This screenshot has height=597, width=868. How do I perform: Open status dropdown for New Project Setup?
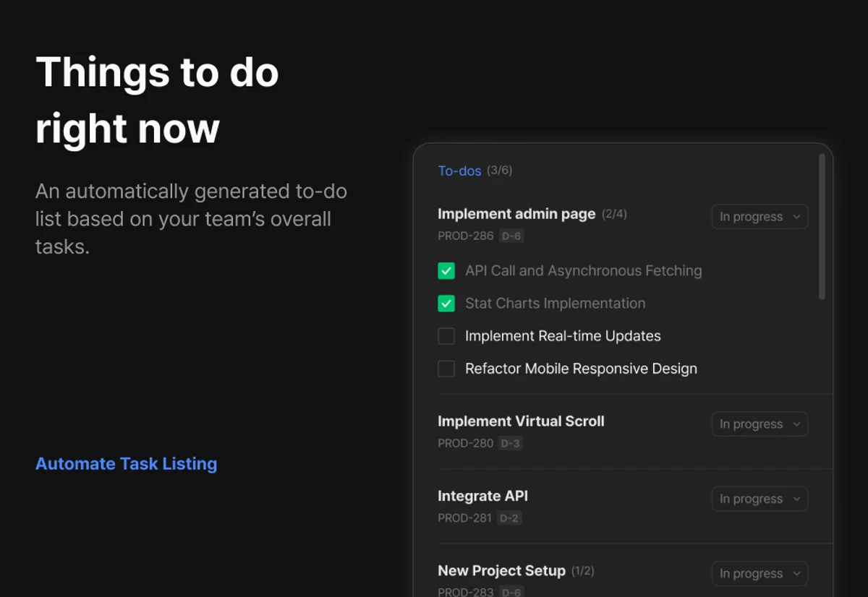[x=759, y=573]
